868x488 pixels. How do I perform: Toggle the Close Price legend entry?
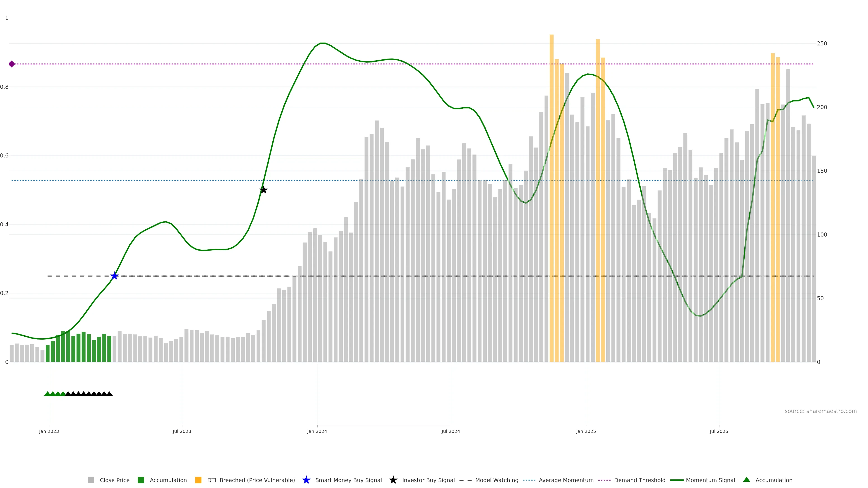[114, 480]
